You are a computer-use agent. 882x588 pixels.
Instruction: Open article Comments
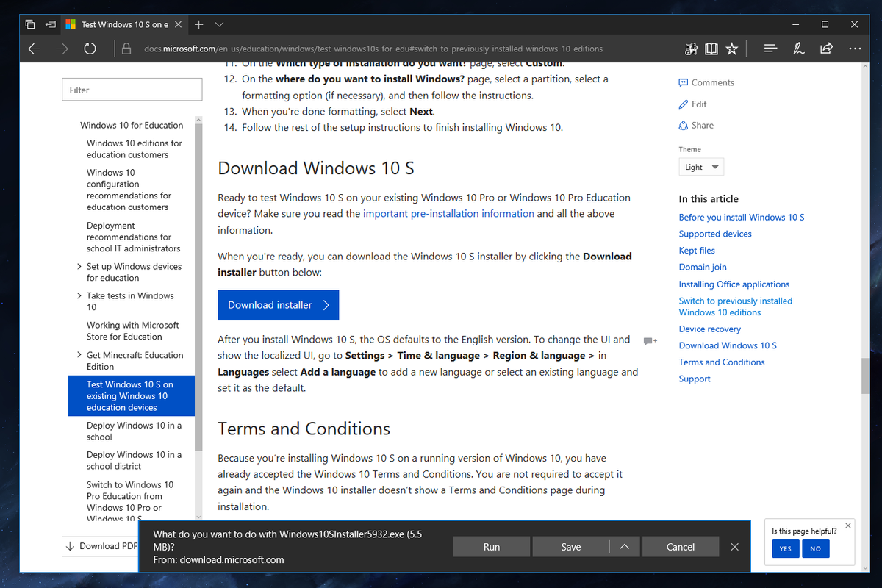pos(706,82)
